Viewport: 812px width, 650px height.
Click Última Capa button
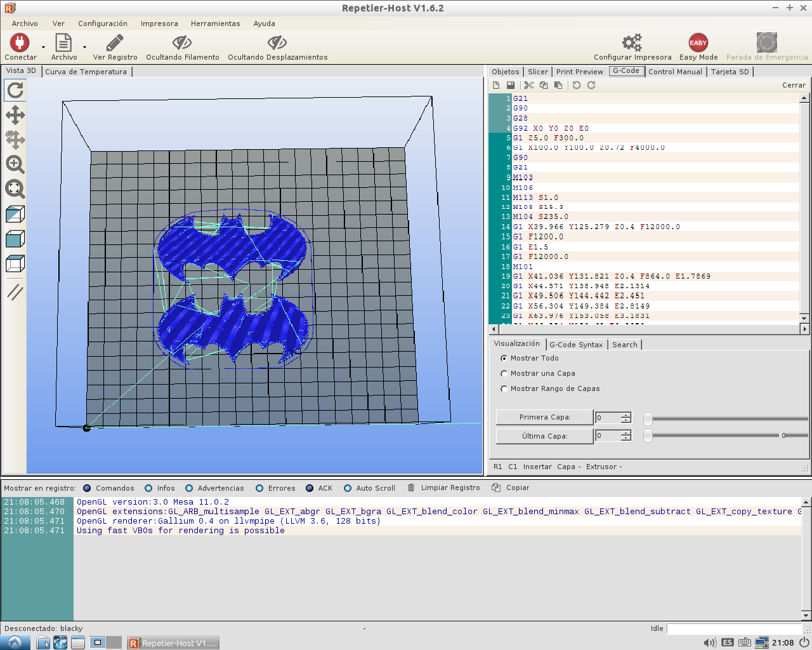pos(544,436)
